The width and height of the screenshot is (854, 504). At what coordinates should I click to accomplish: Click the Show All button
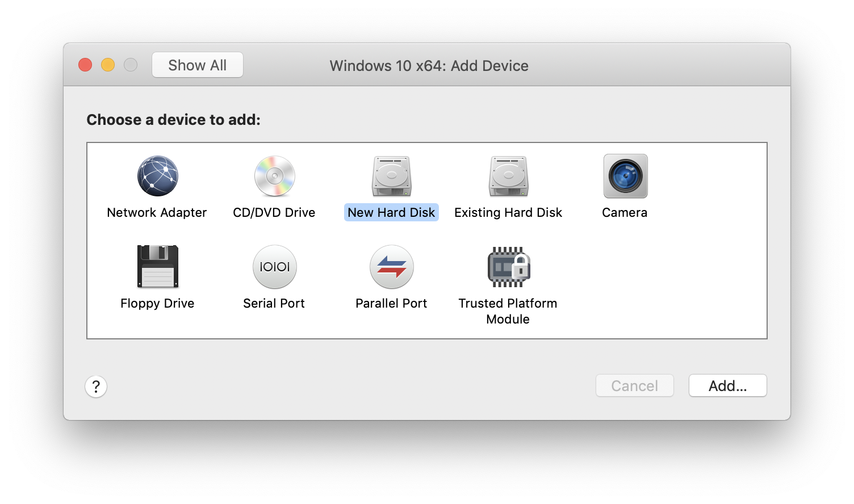pos(198,65)
